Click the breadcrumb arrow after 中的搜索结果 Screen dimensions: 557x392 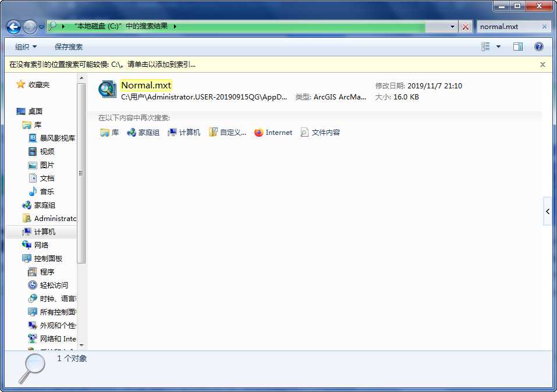click(175, 26)
